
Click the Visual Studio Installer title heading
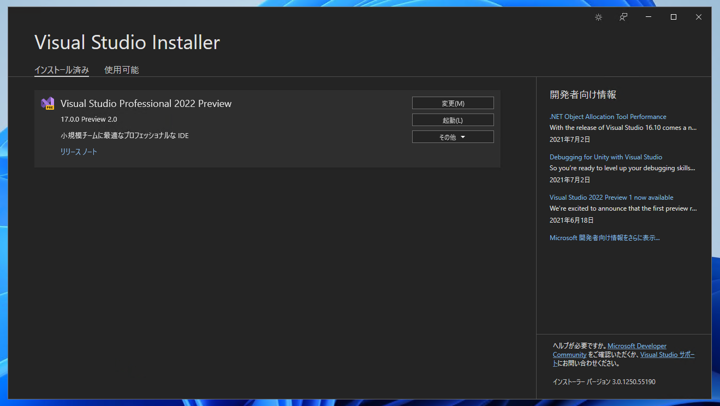(127, 42)
